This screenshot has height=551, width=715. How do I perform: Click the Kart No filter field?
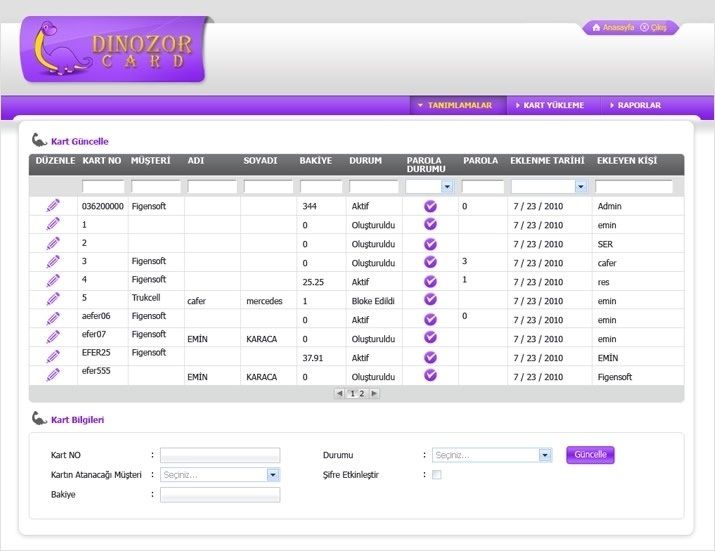coord(103,187)
